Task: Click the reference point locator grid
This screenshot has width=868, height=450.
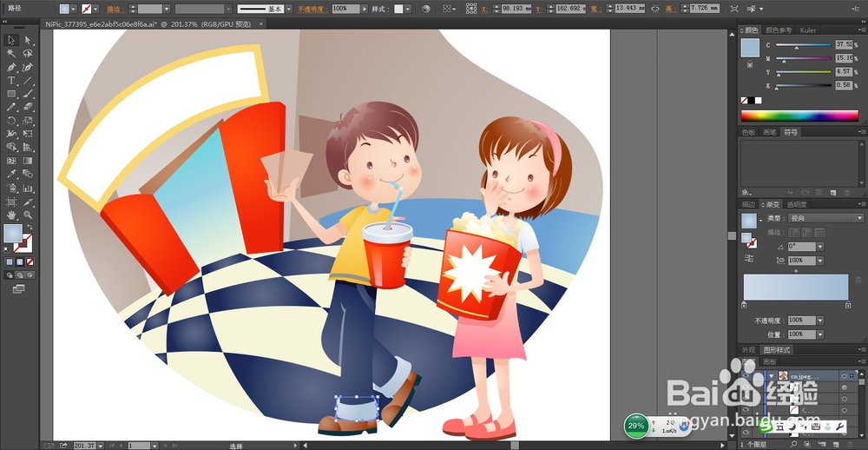Action: pyautogui.click(x=471, y=9)
